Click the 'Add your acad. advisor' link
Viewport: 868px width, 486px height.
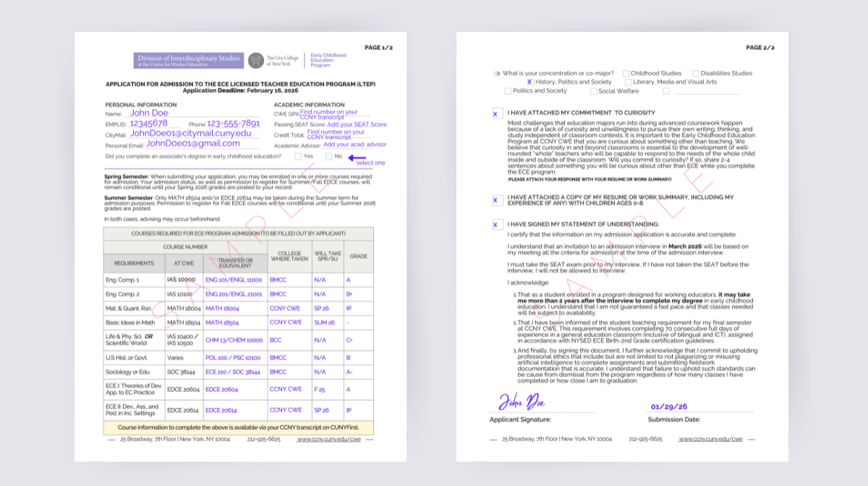(355, 145)
